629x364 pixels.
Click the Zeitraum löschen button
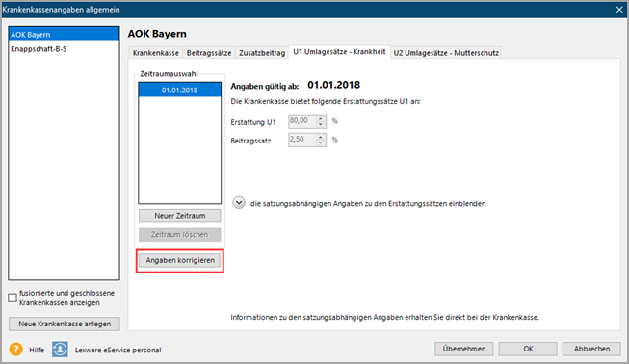tap(180, 235)
